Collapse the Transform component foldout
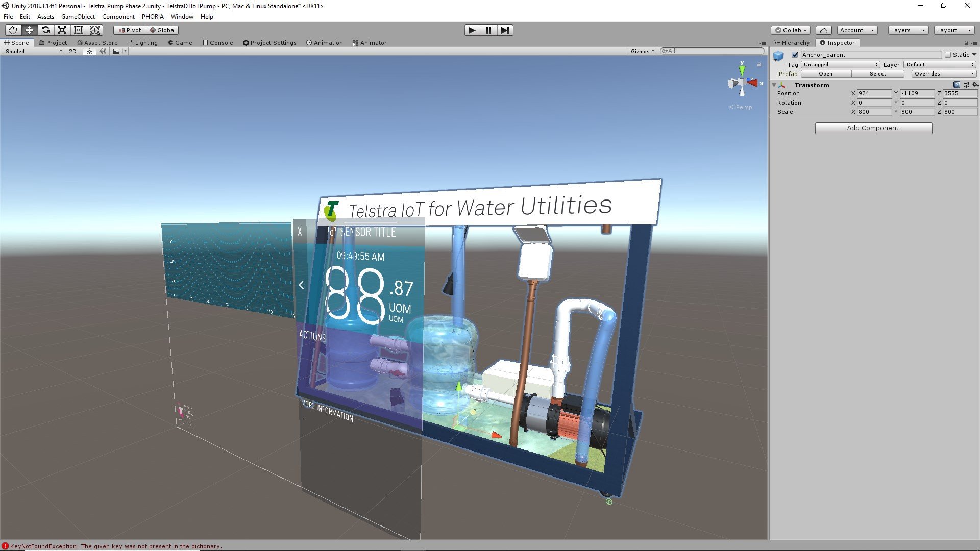The width and height of the screenshot is (980, 551). [x=774, y=85]
